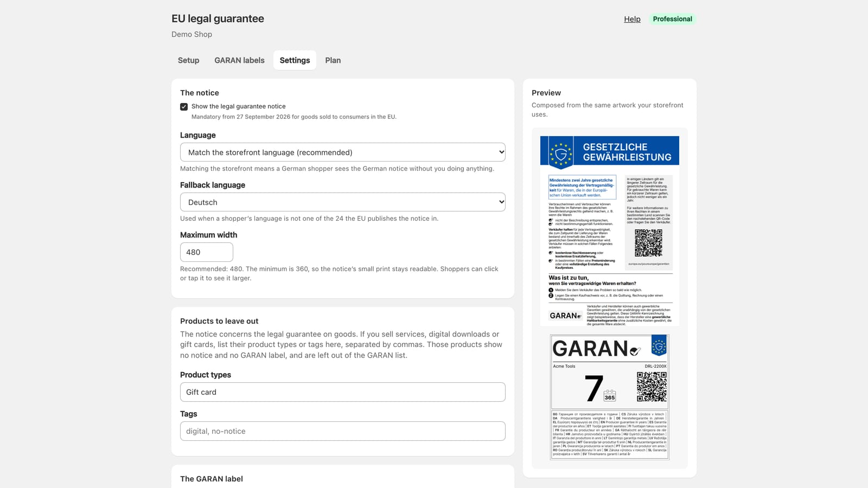The height and width of the screenshot is (488, 868).
Task: Toggle the 'Show the legal guarantee notice' checkbox
Action: 184,107
